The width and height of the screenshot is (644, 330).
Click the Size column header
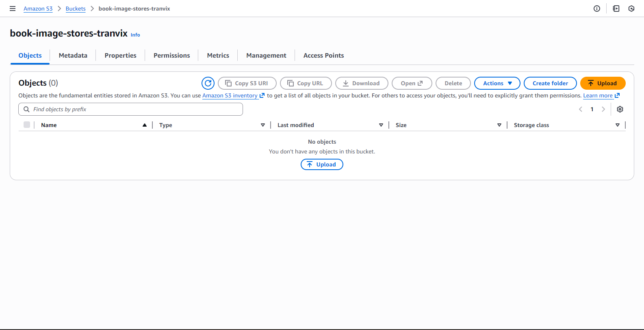tap(401, 125)
